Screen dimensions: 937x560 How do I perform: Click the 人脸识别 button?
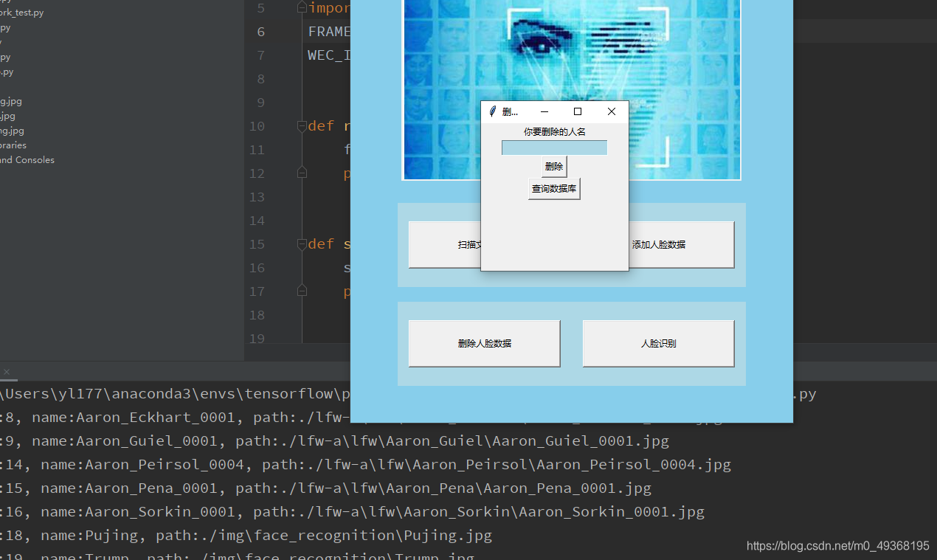pos(658,343)
